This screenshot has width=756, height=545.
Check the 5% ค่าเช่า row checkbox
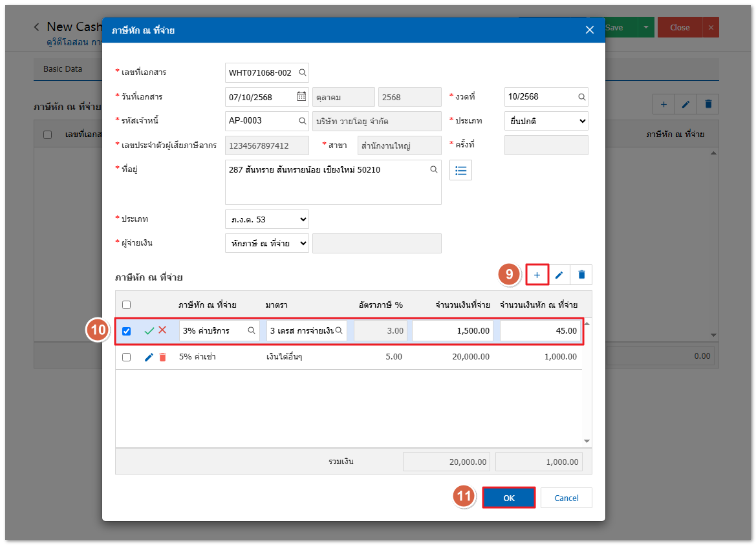(127, 357)
